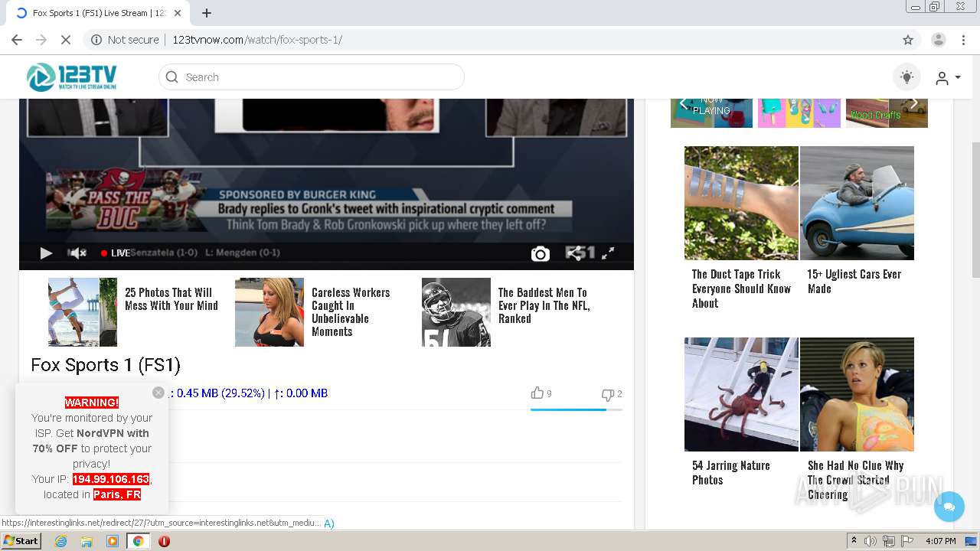Screen dimensions: 980x551
Task: Open volume control in system tray
Action: (x=871, y=541)
